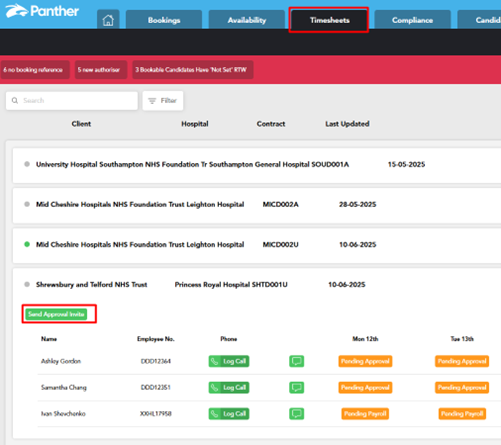Expand Mid Cheshire MICD002U row
Screen dimensions: 501x445
tap(257, 245)
